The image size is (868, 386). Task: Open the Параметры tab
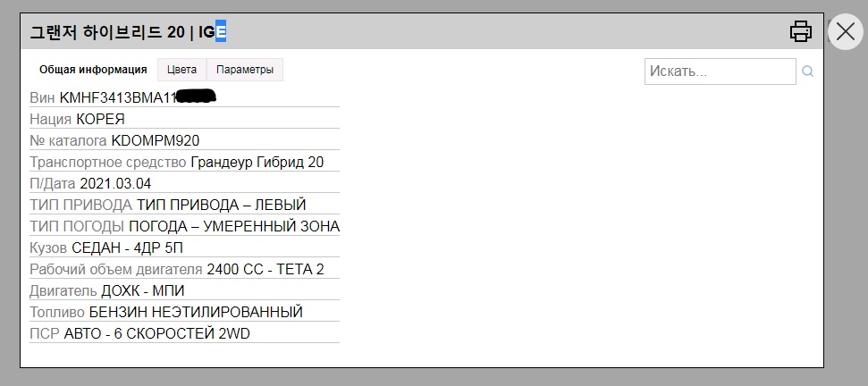(x=245, y=70)
